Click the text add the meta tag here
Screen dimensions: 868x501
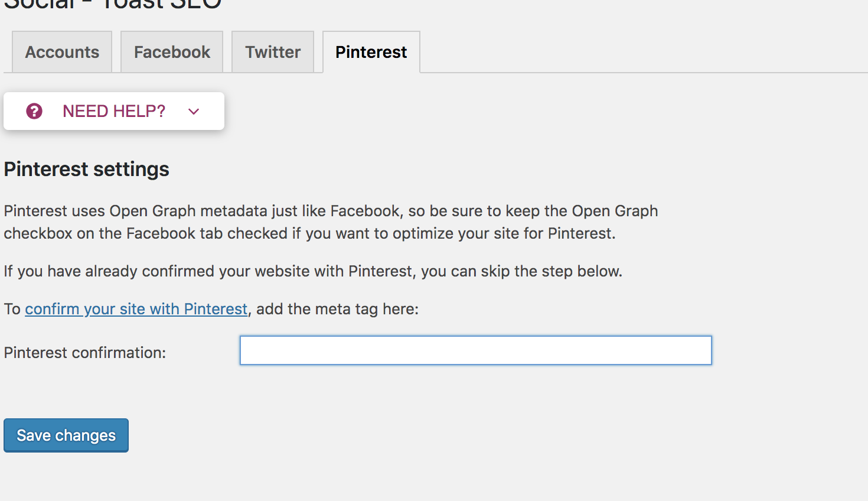(337, 309)
